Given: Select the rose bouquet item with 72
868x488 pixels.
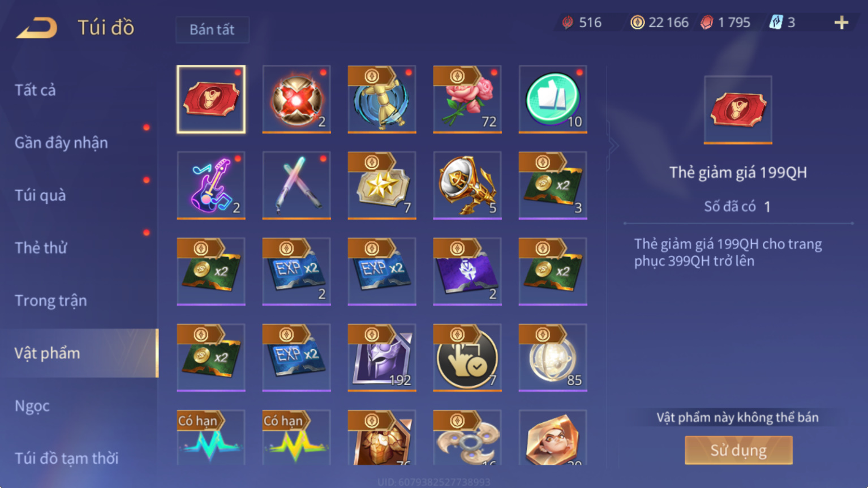Looking at the screenshot, I should 467,100.
